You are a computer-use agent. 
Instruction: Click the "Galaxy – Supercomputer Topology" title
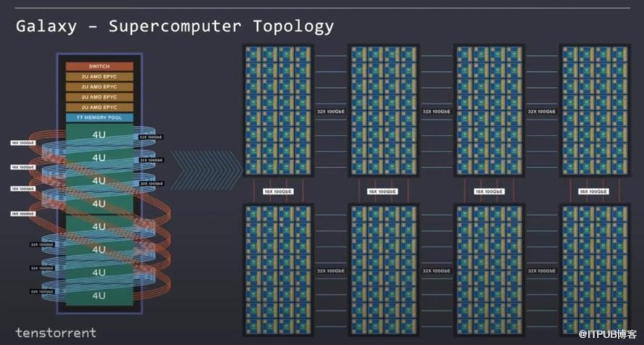[x=175, y=26]
